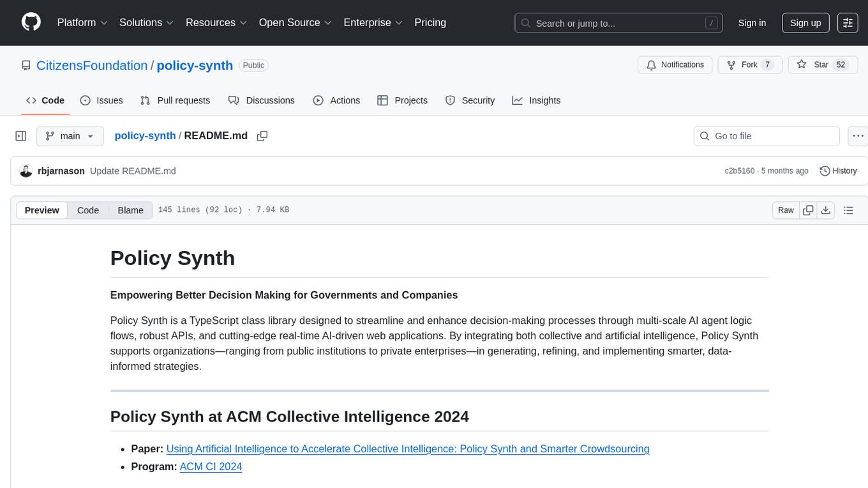
Task: Click the 145 lines file info text
Action: 223,210
